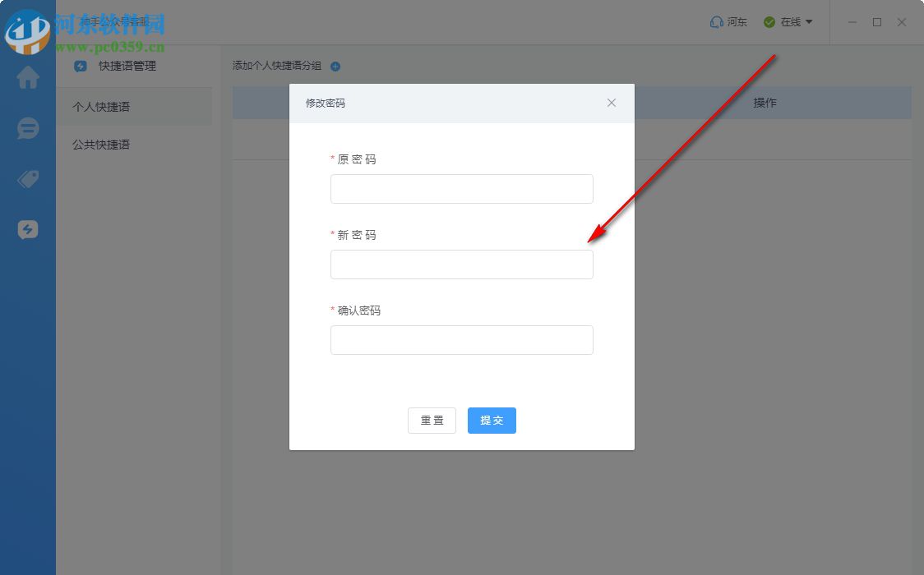Close the 修改密码 dialog
This screenshot has height=575, width=924.
click(612, 103)
